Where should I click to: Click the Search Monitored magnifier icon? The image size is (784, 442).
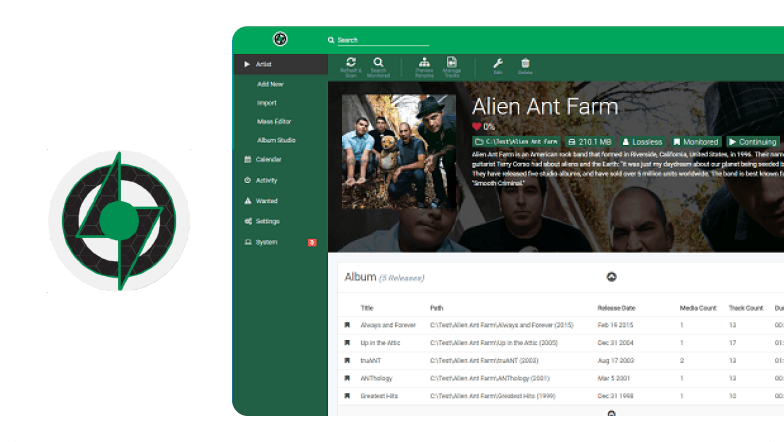(x=378, y=64)
